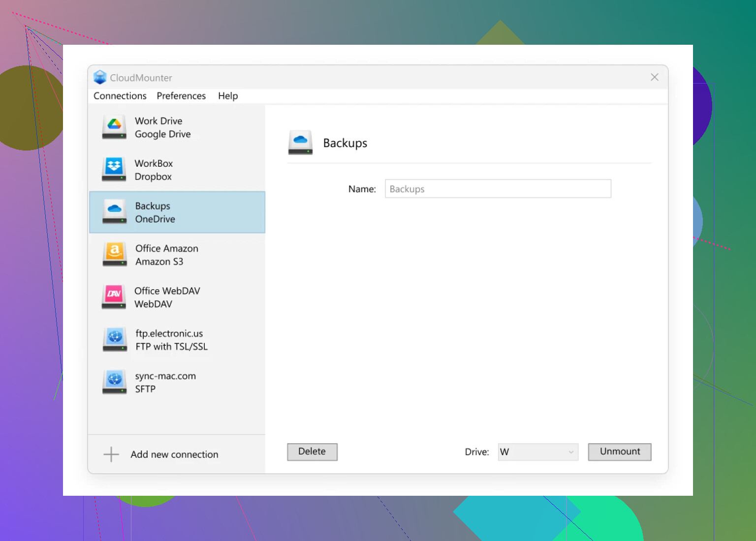
Task: Delete the Backups connection
Action: [x=312, y=451]
